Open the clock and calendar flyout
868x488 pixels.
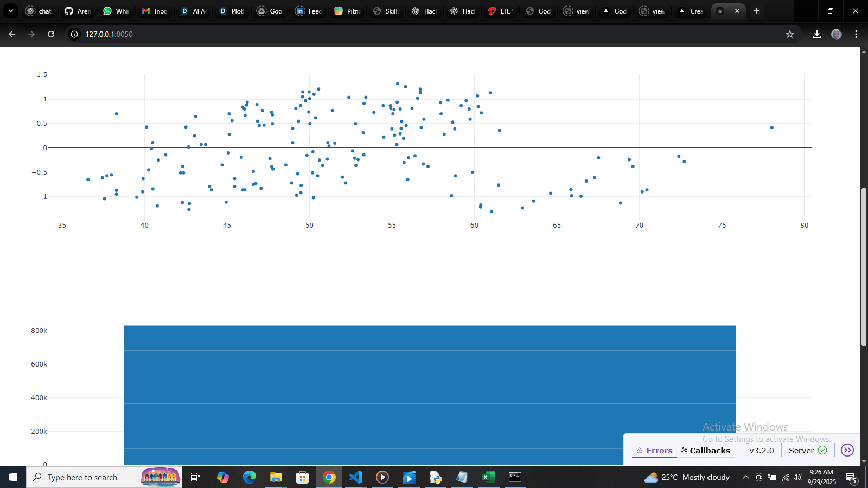(821, 477)
